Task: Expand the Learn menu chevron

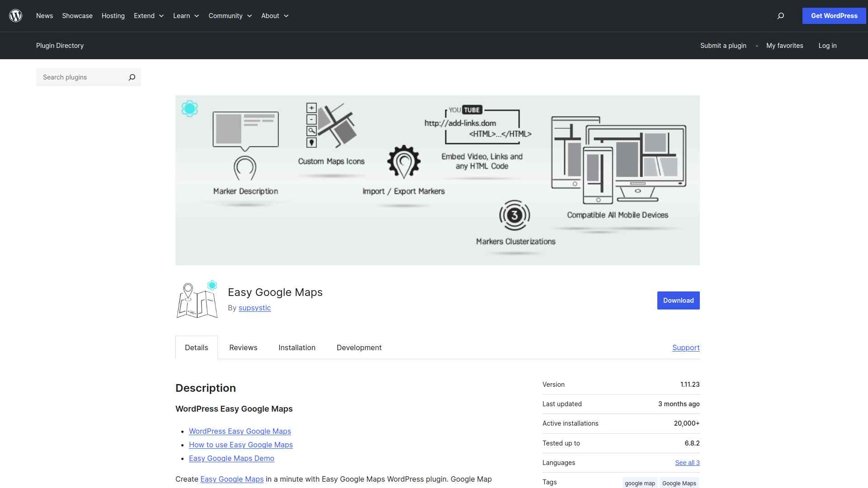Action: click(x=197, y=16)
